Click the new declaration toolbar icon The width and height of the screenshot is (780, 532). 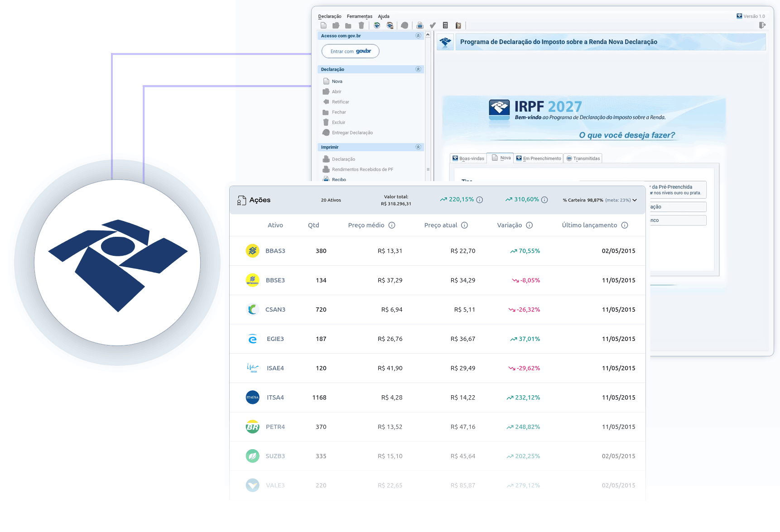(x=323, y=25)
